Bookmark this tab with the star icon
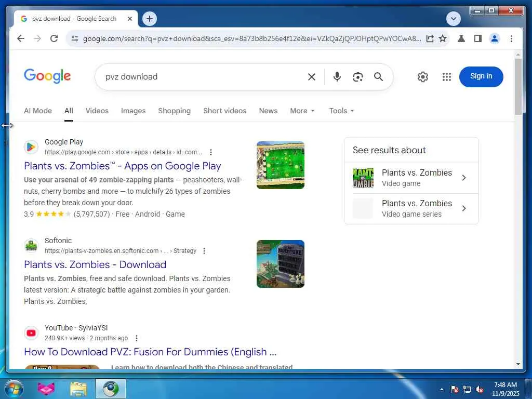Viewport: 532px width, 399px height. coord(443,38)
